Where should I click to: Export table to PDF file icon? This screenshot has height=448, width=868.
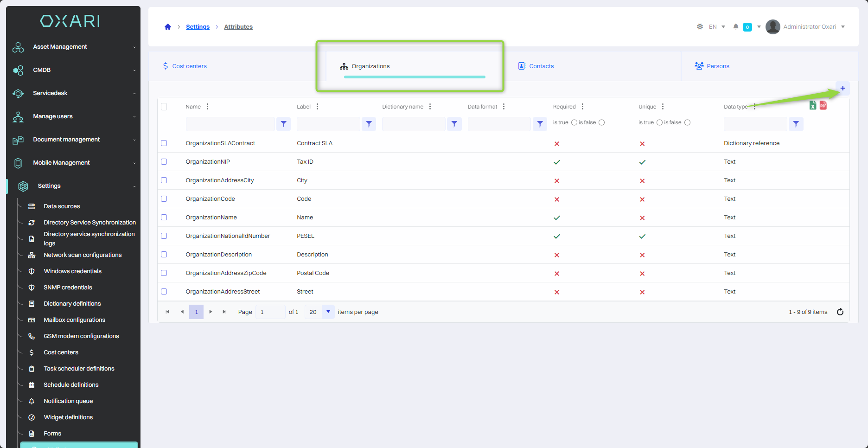[x=823, y=105]
